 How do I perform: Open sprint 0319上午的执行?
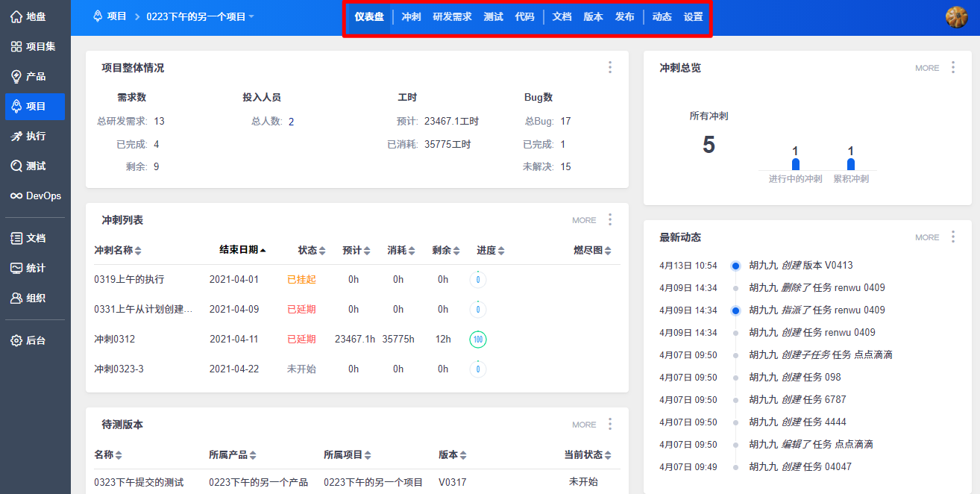[x=129, y=279]
